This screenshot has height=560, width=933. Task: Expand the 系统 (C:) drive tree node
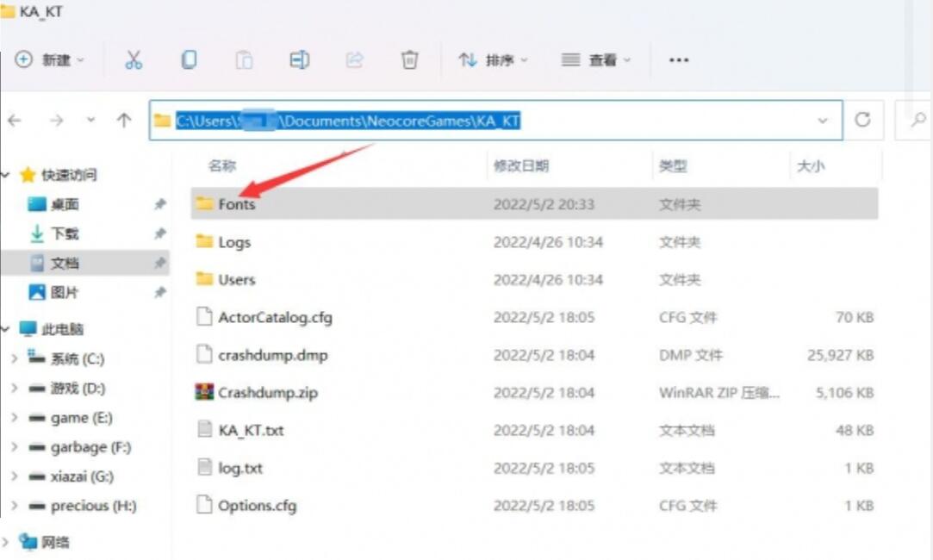pos(14,358)
